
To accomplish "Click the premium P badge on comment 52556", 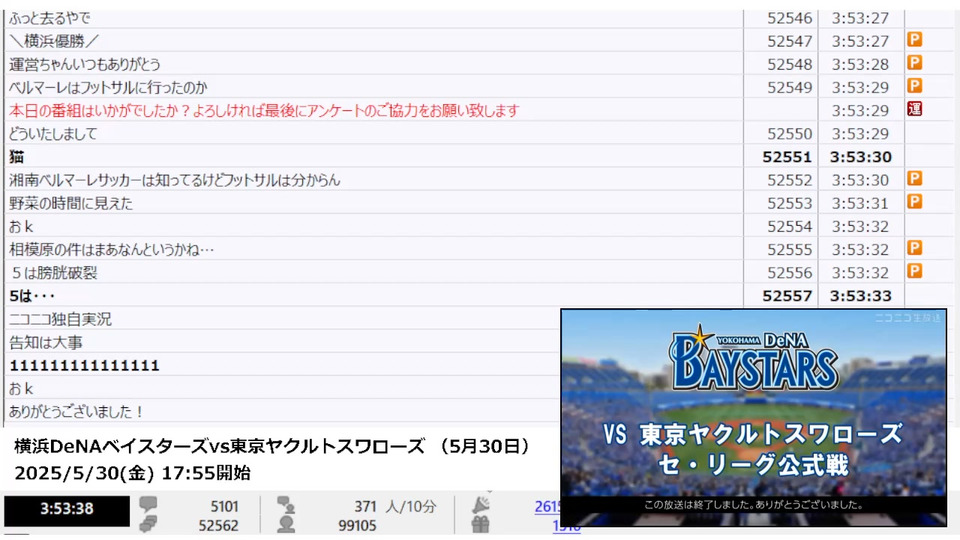I will point(915,271).
